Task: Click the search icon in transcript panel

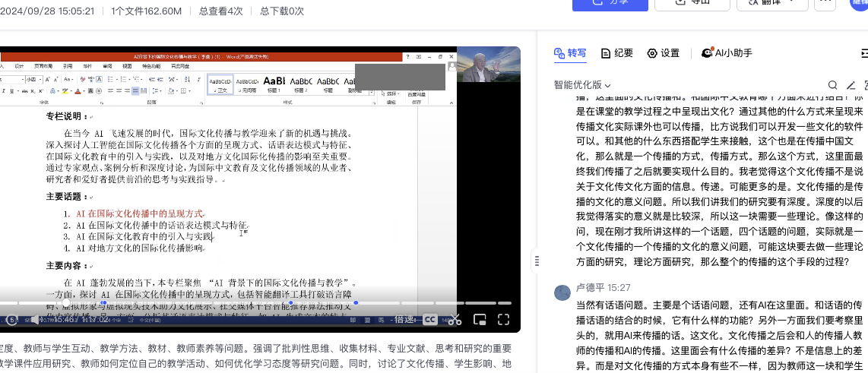Action: pyautogui.click(x=833, y=85)
